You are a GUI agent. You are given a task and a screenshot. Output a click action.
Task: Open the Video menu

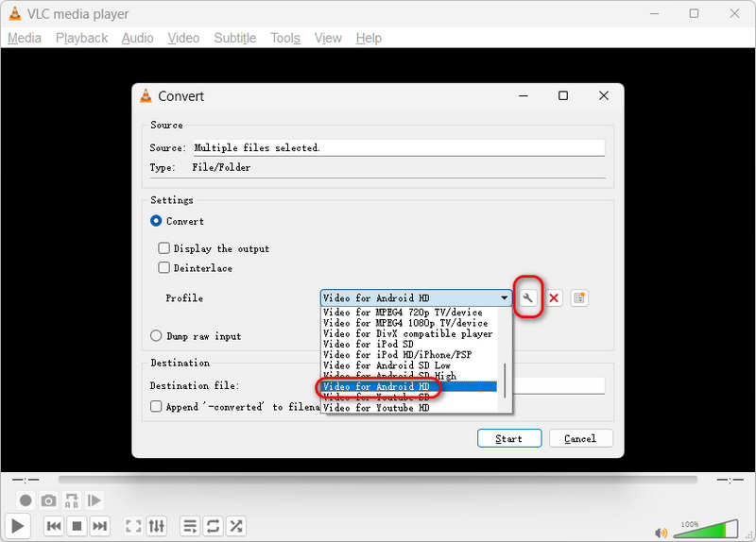point(183,38)
